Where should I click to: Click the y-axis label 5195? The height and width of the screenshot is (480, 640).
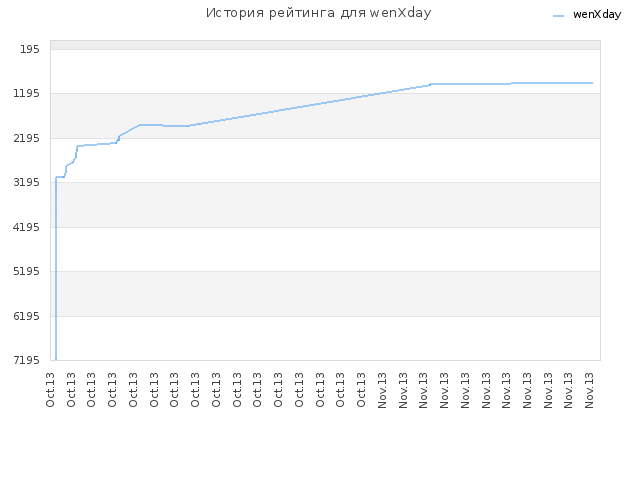pyautogui.click(x=27, y=271)
